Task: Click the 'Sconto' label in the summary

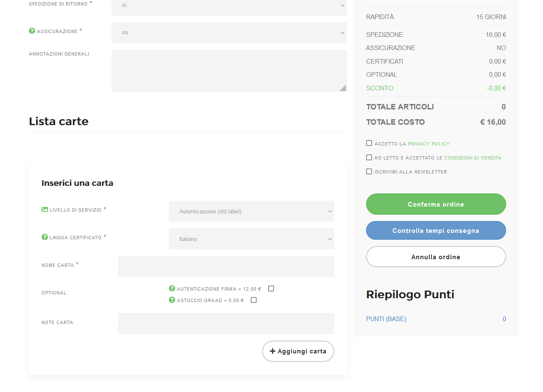Action: coord(380,88)
